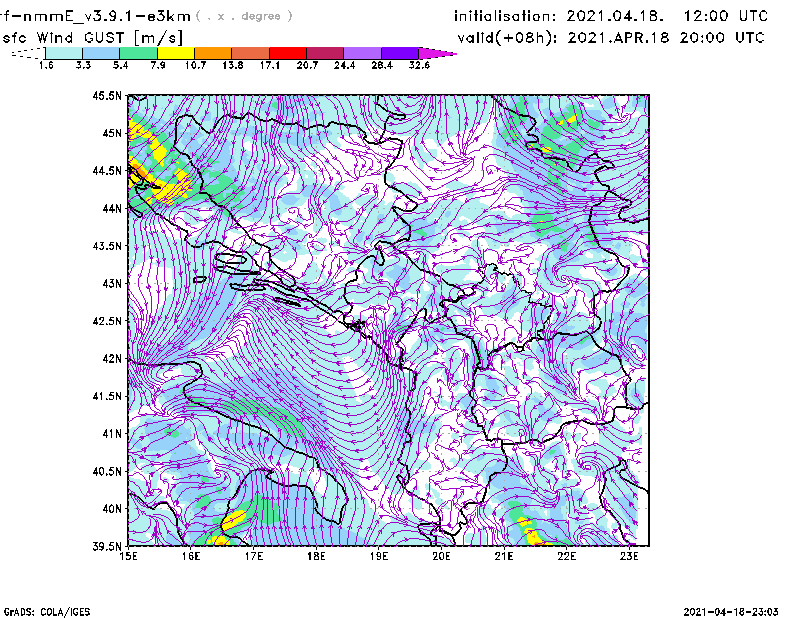Screen dimensions: 800x618
Task: Click the light blue 3.3–5.4 legend swatch
Action: click(101, 53)
